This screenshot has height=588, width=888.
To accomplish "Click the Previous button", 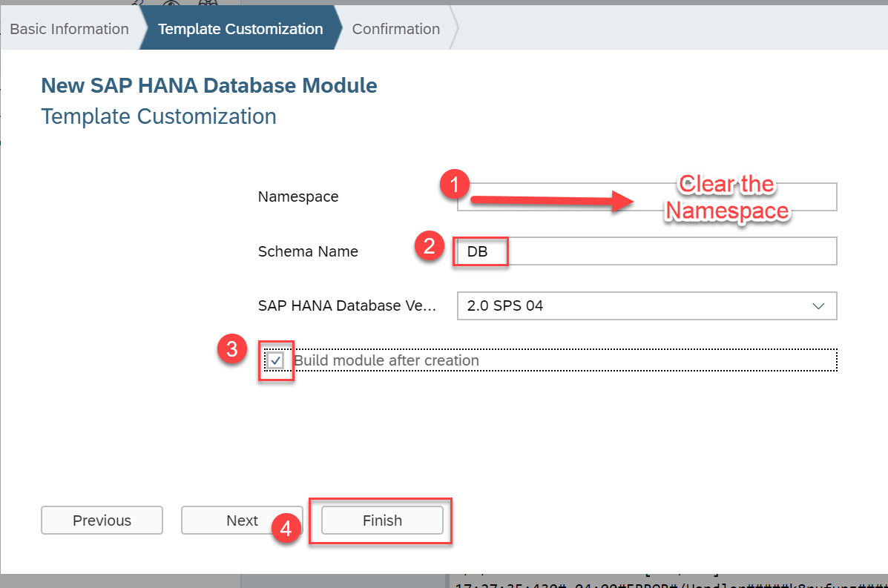I will coord(102,520).
